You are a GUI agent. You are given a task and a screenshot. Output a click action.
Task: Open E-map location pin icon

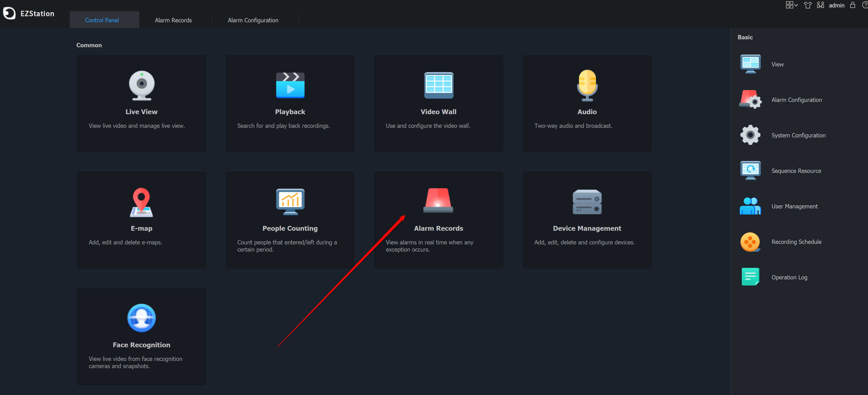pyautogui.click(x=142, y=202)
